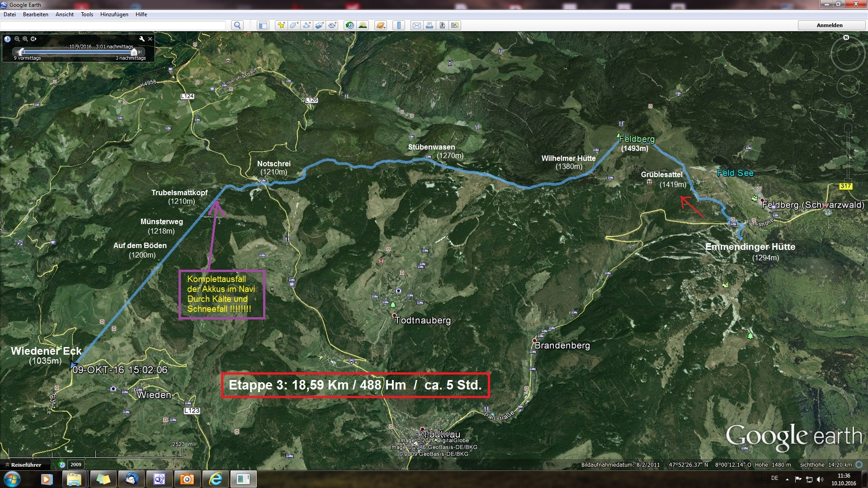The image size is (868, 488).
Task: Click the time slider right handle
Action: pyautogui.click(x=134, y=52)
